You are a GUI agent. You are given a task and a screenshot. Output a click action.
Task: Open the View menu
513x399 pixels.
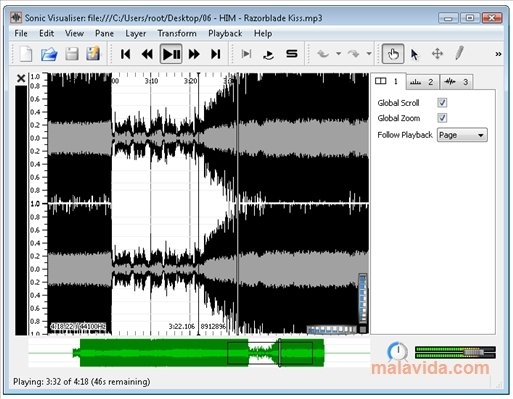click(74, 33)
